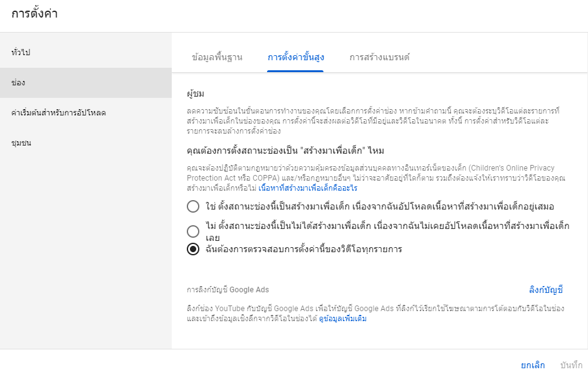Click the 'คุณต้องการตั้งสถานะช่องเป็น' question heading
The image size is (588, 377).
click(285, 151)
